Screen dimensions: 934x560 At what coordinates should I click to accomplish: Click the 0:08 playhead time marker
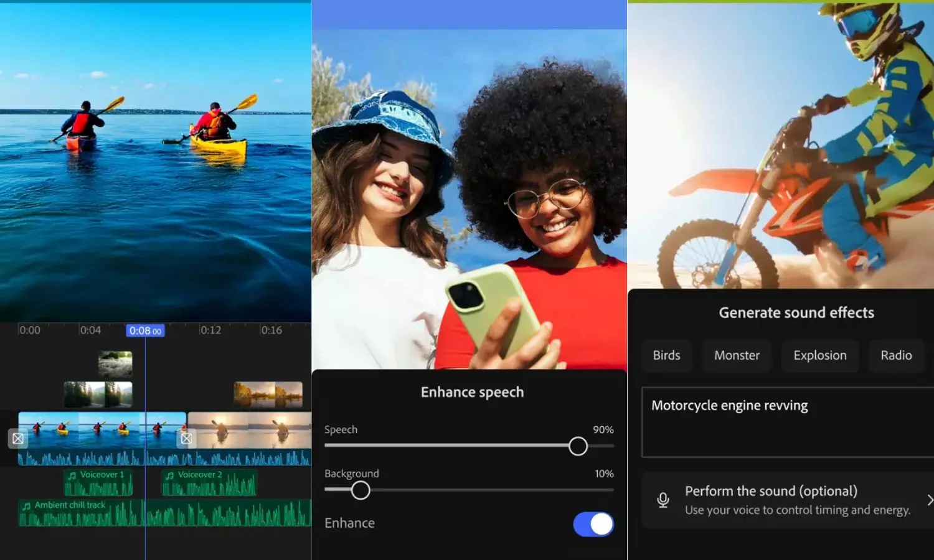(145, 331)
